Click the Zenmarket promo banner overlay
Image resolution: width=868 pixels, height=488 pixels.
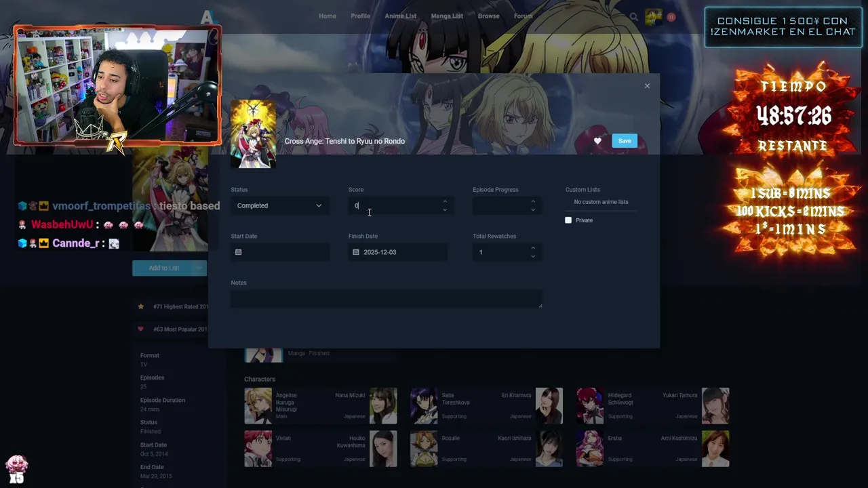pos(783,27)
